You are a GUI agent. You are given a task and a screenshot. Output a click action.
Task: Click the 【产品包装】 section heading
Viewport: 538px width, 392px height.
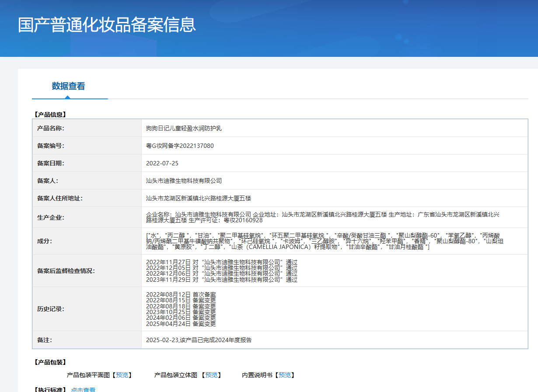[x=50, y=362]
